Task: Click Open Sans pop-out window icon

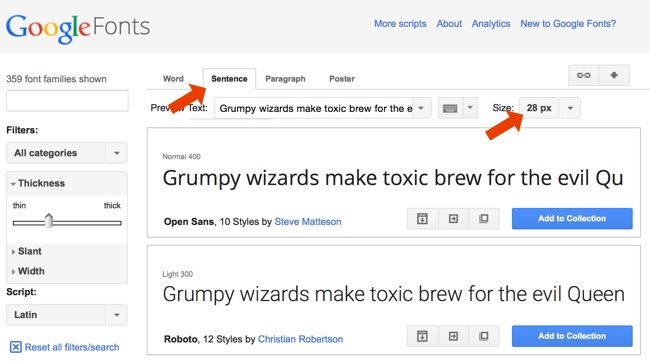Action: [484, 219]
